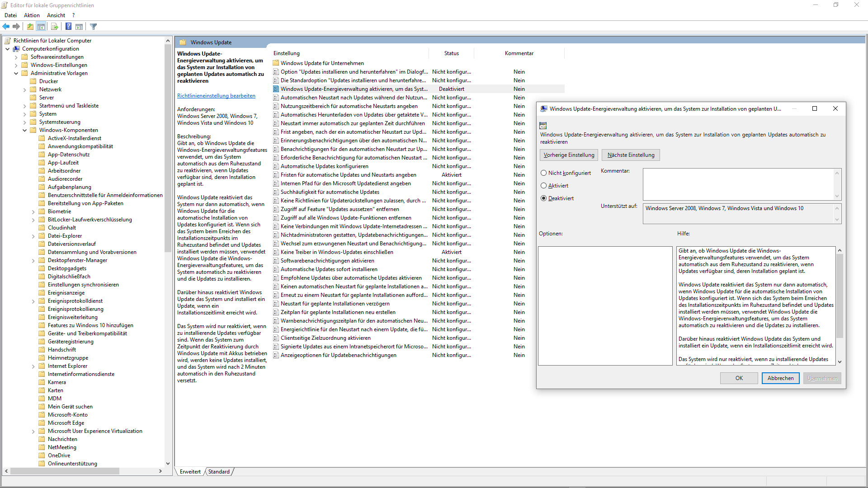Open the Aktion menu
This screenshot has width=868, height=488.
(x=32, y=15)
